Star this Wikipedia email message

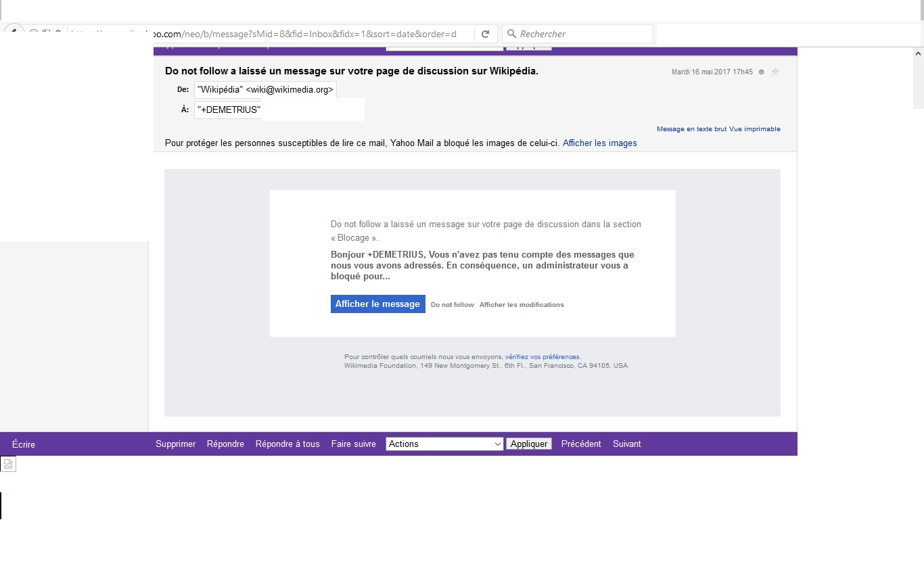(775, 72)
